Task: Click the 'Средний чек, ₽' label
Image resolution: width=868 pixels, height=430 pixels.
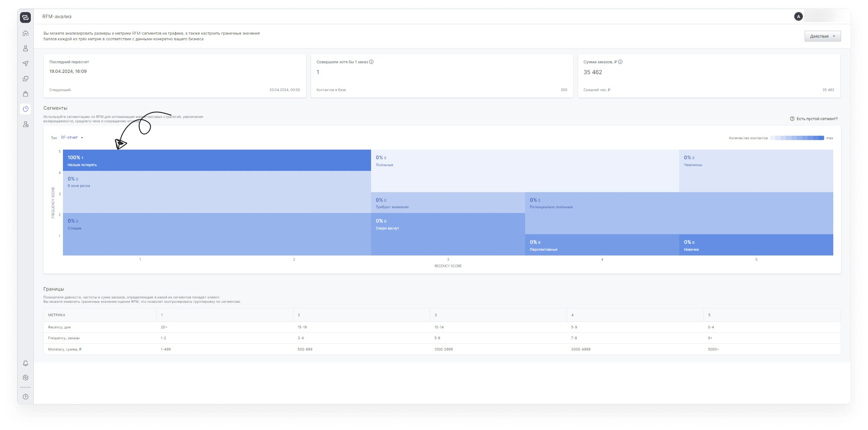Action: pyautogui.click(x=597, y=90)
